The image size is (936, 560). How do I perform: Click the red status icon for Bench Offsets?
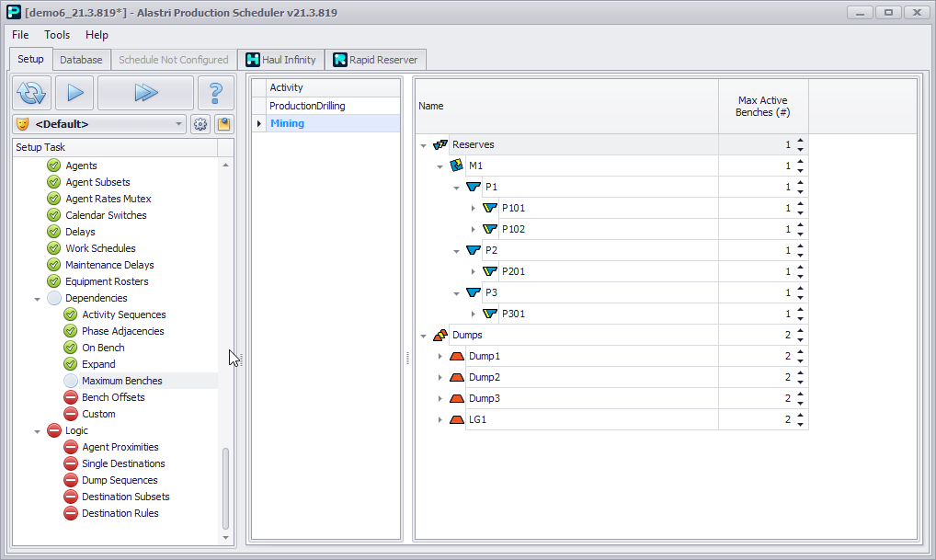tap(71, 397)
